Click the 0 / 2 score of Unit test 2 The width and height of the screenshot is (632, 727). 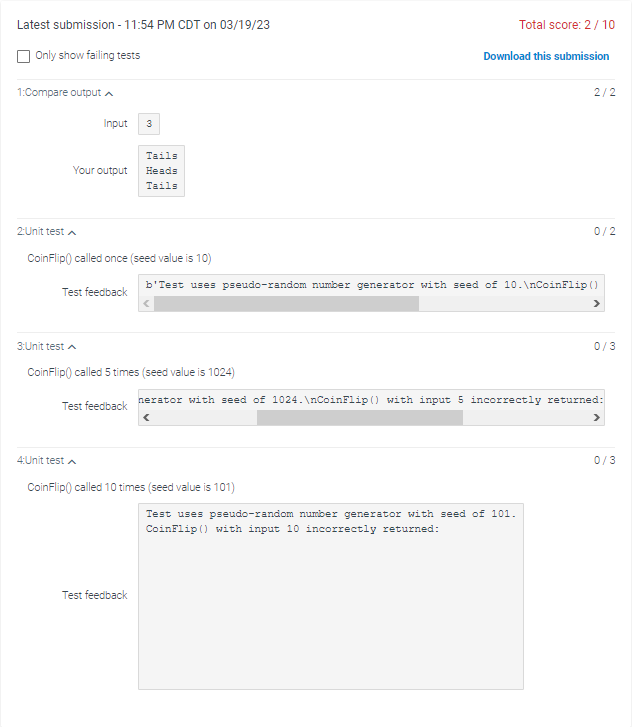[605, 231]
